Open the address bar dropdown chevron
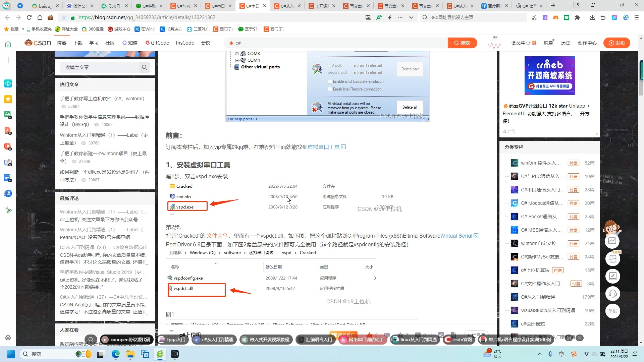This screenshot has height=362, width=644. coord(411,17)
